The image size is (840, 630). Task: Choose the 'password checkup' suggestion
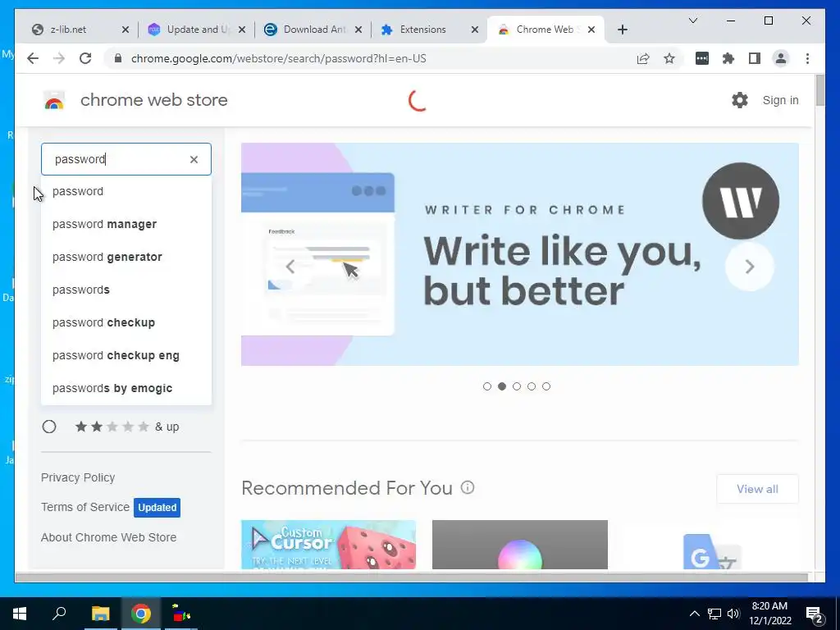tap(126, 322)
